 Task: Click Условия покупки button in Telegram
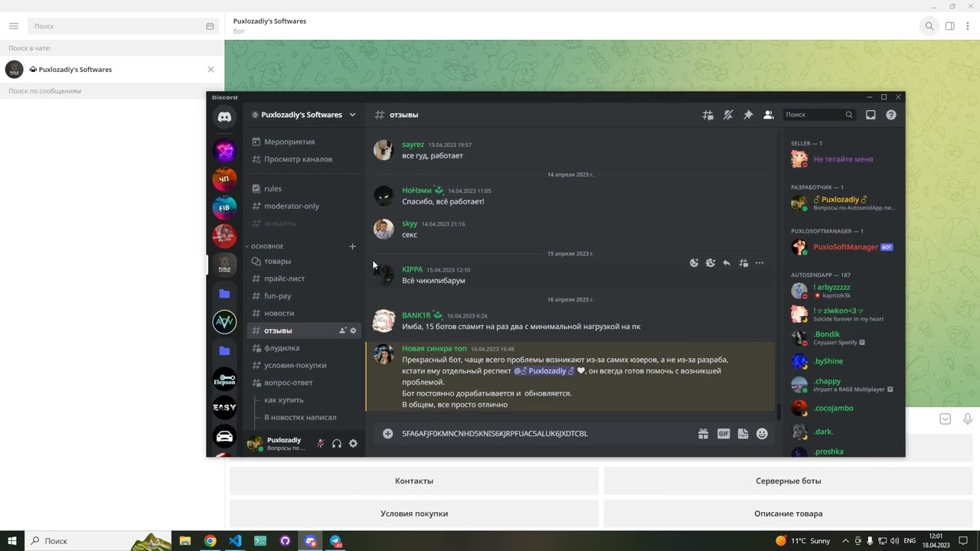(x=414, y=514)
